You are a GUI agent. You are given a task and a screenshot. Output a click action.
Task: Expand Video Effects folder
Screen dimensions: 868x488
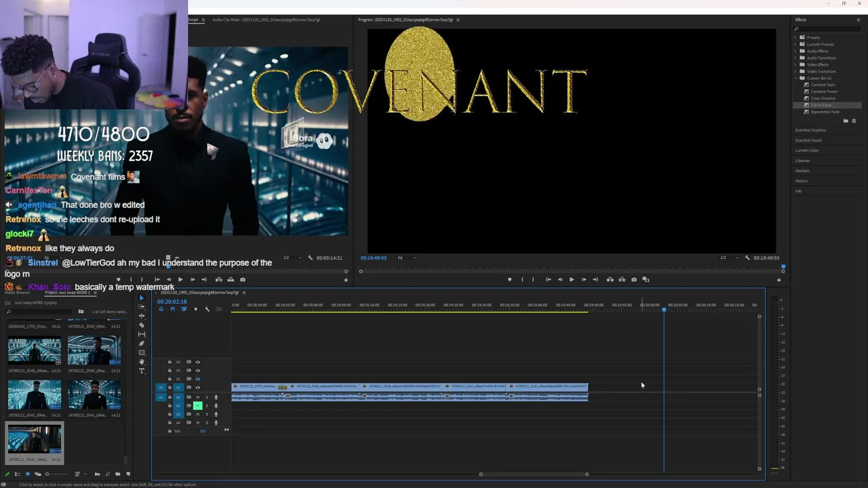click(795, 64)
